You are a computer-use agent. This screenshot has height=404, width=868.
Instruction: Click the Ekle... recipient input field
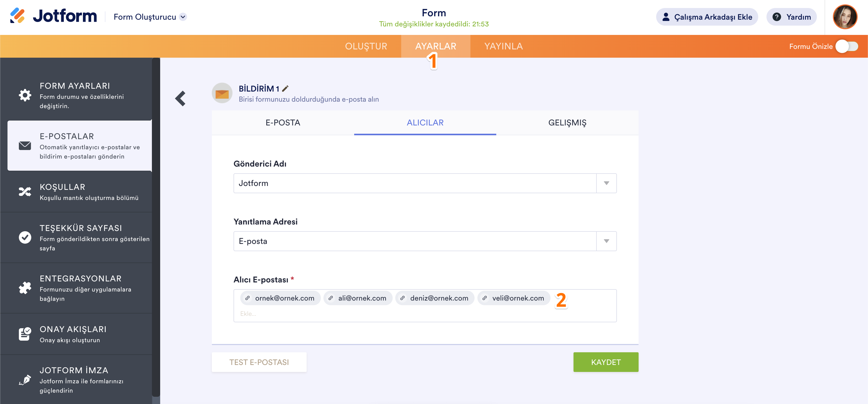(404, 314)
